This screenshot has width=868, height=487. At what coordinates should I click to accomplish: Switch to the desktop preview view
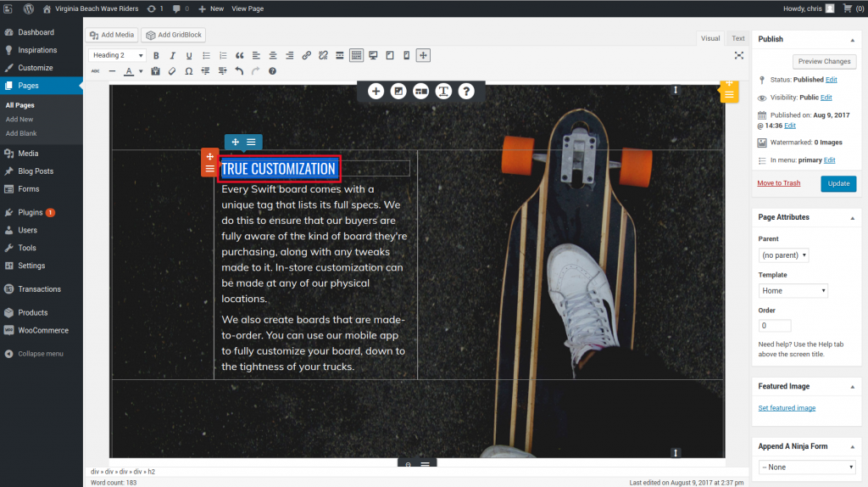point(373,56)
